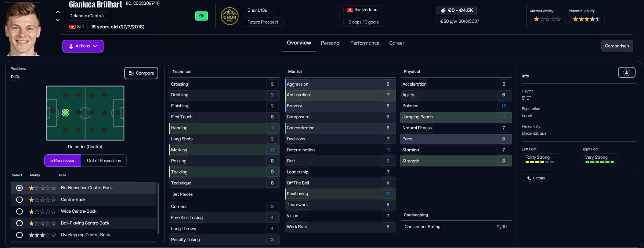Screen dimensions: 644x248
Task: Click the SUI flag badge under the name
Action: point(77,27)
